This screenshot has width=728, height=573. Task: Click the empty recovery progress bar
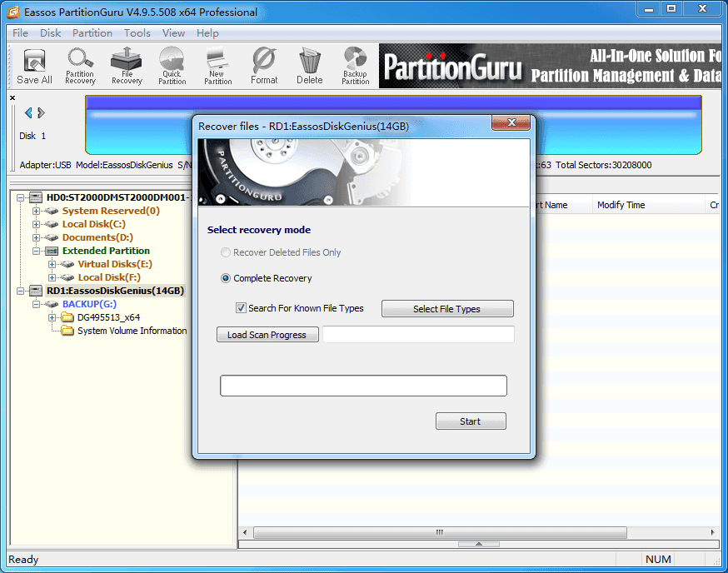[x=363, y=386]
